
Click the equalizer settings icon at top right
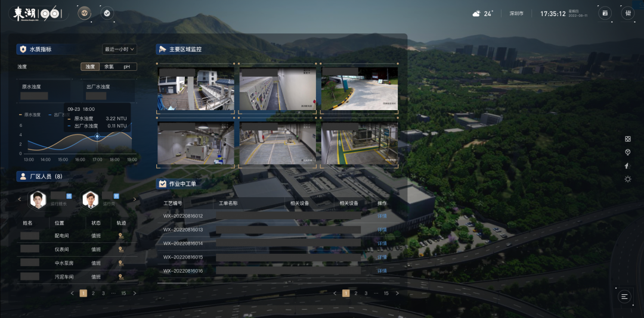click(x=627, y=13)
